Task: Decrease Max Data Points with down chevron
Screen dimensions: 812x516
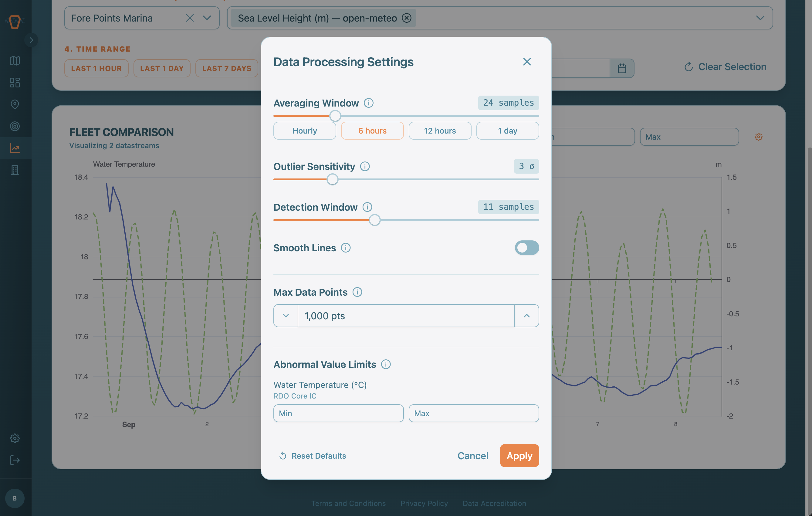Action: 286,316
